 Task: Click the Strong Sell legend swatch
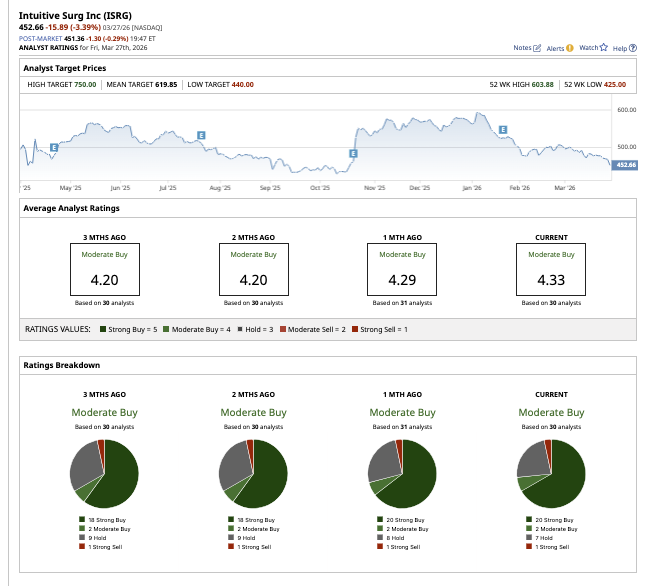tap(355, 329)
